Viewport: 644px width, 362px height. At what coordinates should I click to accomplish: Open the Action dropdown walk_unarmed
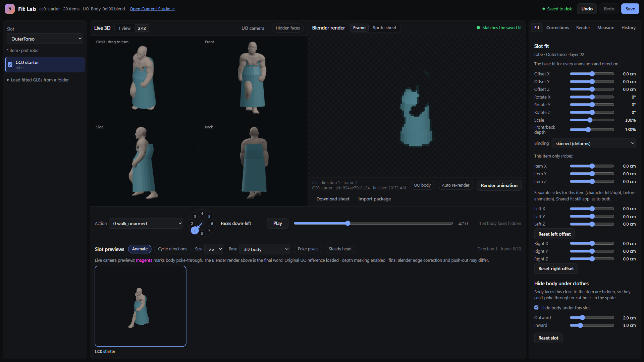(x=146, y=224)
